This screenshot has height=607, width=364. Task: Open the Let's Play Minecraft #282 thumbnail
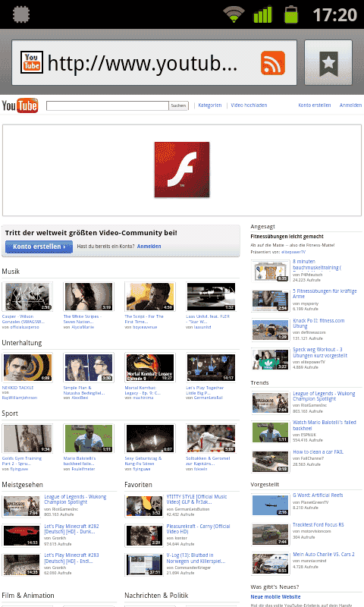pyautogui.click(x=22, y=536)
